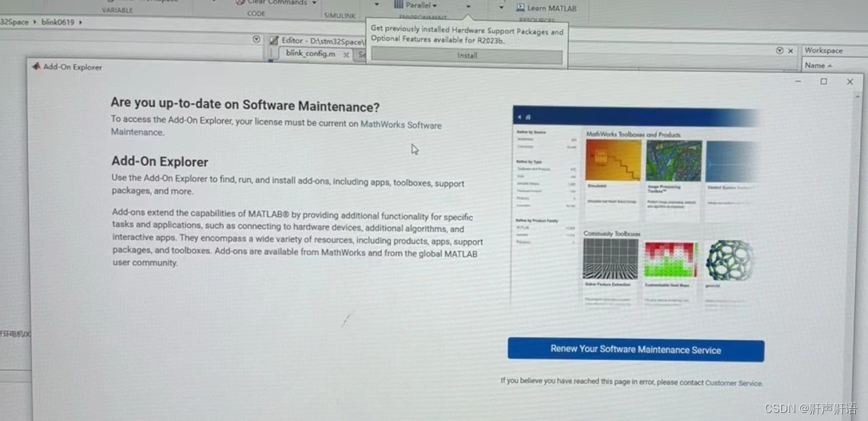This screenshot has width=868, height=421.
Task: Close the Add-On Explorer window
Action: tap(850, 82)
